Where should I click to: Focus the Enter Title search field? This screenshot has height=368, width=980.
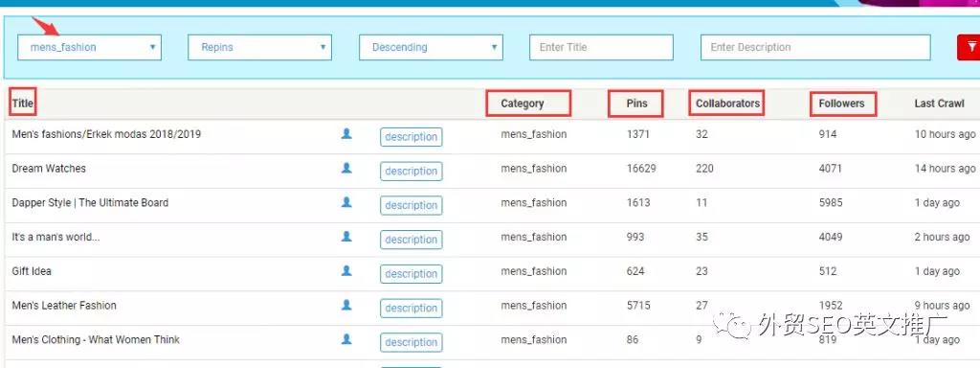click(x=601, y=47)
